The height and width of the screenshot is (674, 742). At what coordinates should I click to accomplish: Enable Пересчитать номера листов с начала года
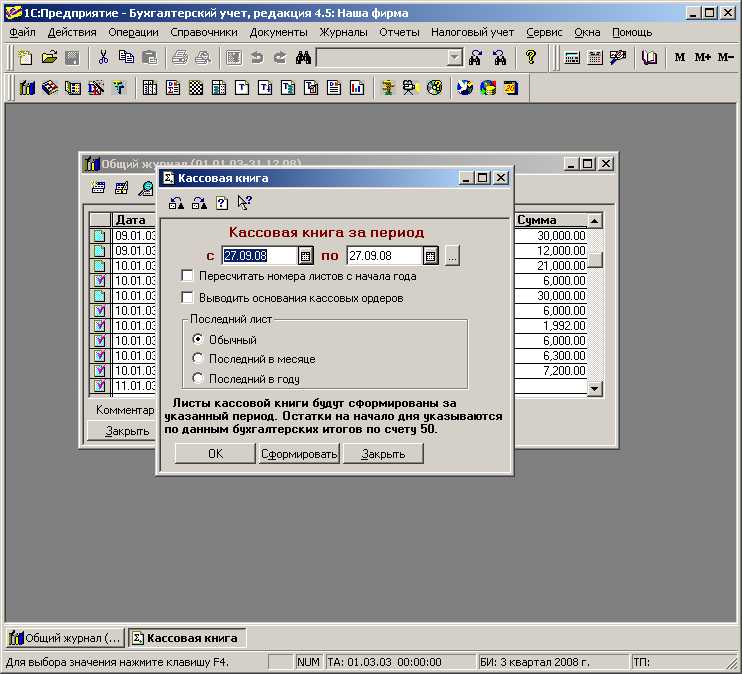pyautogui.click(x=187, y=276)
